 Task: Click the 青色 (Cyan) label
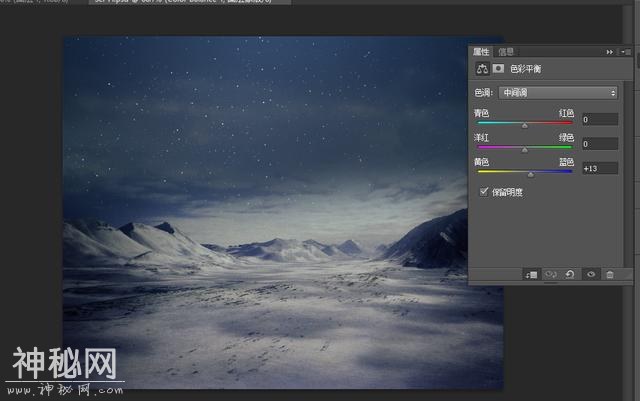coord(481,113)
